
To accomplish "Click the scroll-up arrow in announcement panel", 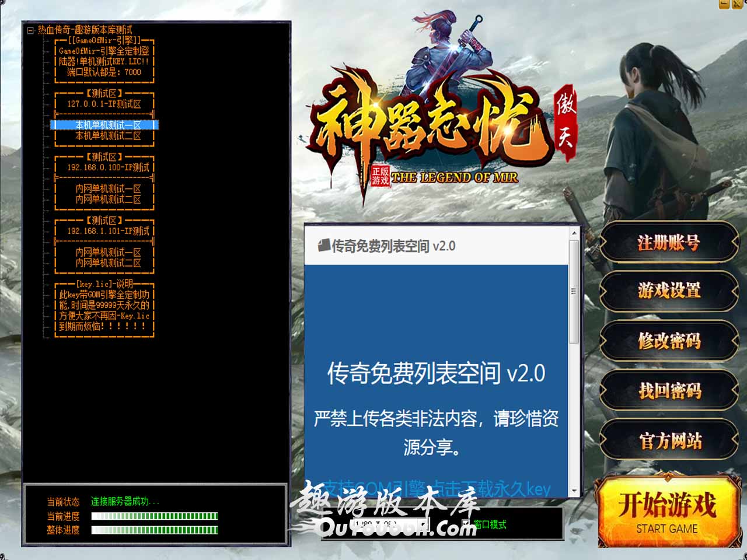I will [574, 233].
